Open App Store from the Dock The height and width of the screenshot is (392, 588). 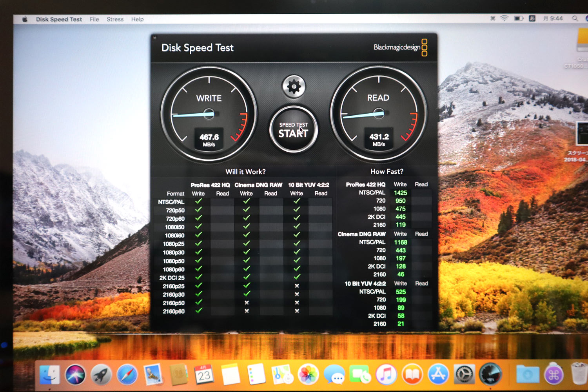[438, 374]
